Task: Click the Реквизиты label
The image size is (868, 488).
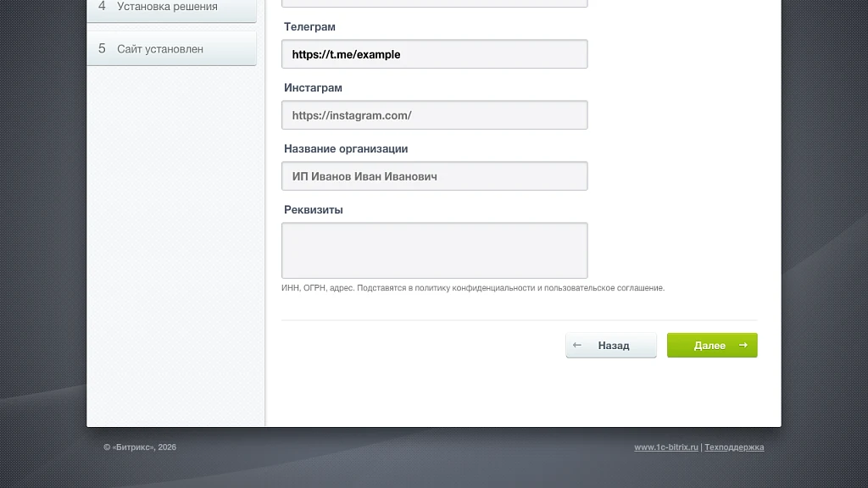Action: pyautogui.click(x=314, y=209)
